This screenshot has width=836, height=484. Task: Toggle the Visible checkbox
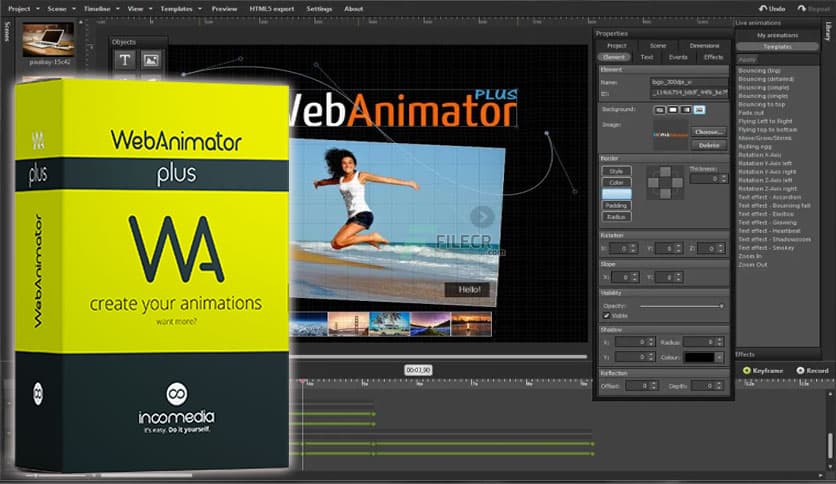606,316
